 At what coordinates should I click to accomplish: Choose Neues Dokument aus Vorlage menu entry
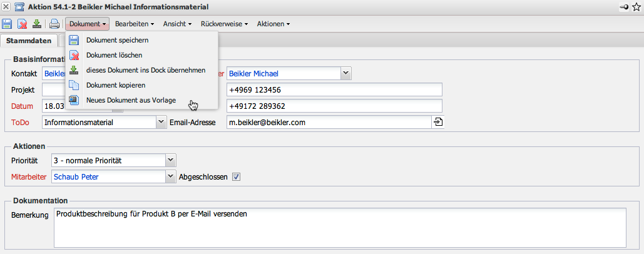tap(131, 99)
